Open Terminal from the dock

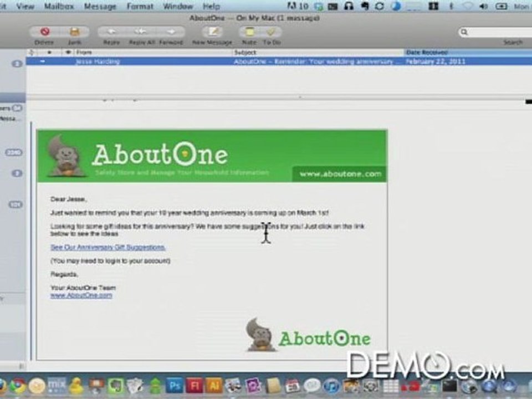pyautogui.click(x=449, y=386)
